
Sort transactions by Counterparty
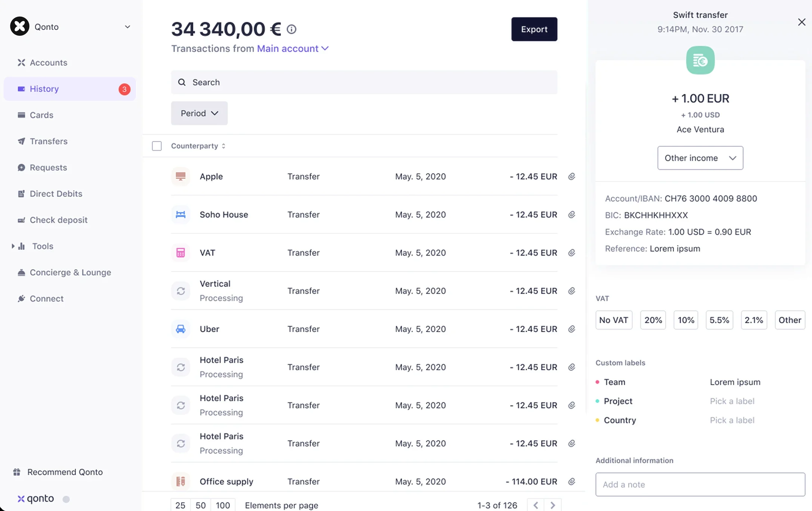tap(198, 146)
